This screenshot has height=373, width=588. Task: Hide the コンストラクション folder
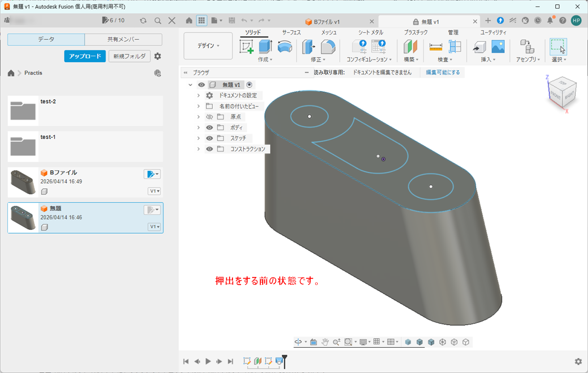(210, 149)
